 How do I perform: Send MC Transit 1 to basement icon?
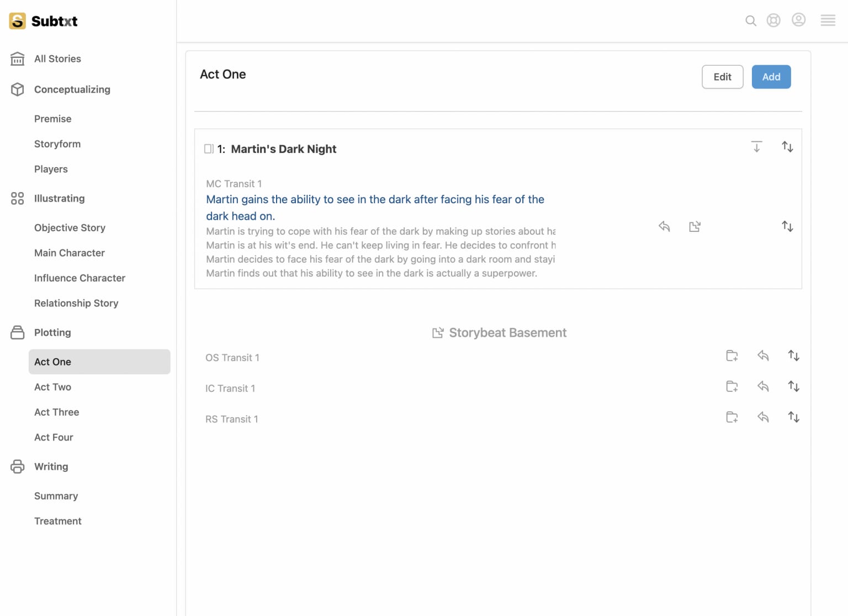click(695, 226)
